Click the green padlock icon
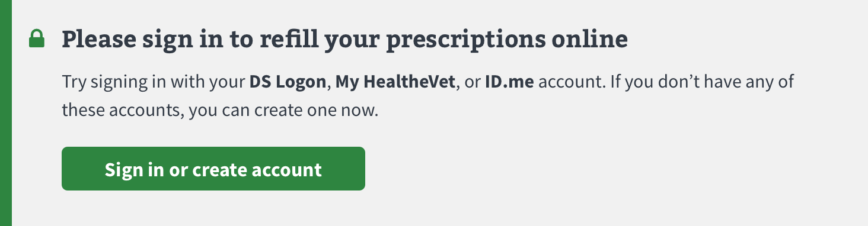The width and height of the screenshot is (868, 226). point(37,39)
